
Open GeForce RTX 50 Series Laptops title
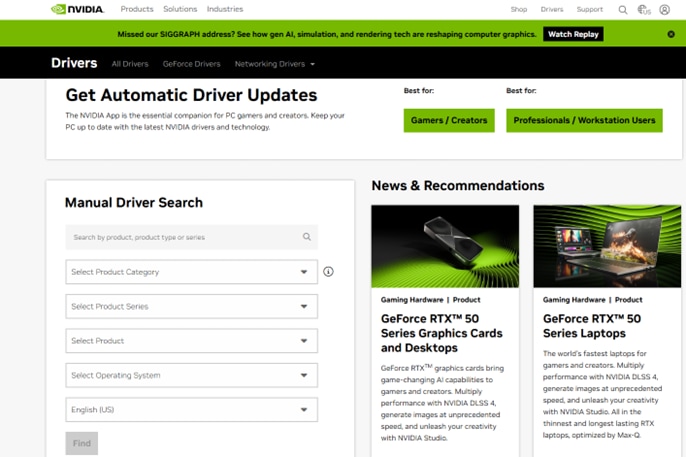[x=592, y=326]
